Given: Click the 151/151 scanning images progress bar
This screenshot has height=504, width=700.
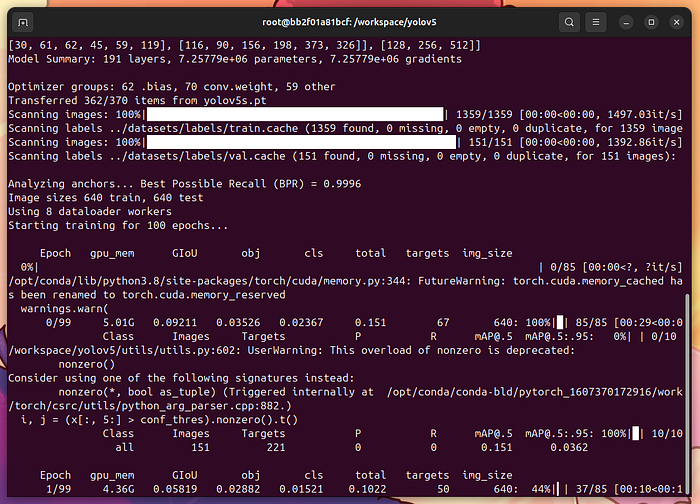Looking at the screenshot, I should point(301,142).
